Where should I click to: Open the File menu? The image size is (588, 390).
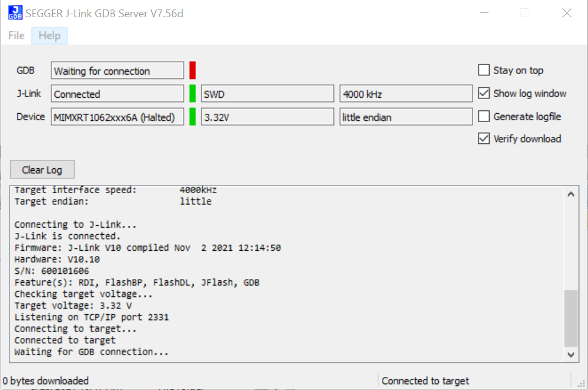coord(17,36)
